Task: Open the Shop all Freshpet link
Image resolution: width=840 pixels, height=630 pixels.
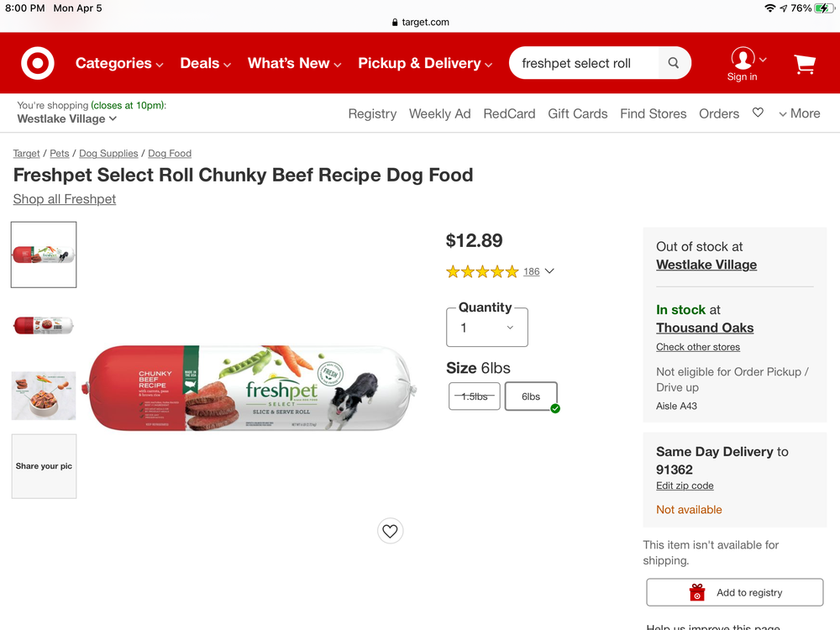Action: pyautogui.click(x=65, y=199)
